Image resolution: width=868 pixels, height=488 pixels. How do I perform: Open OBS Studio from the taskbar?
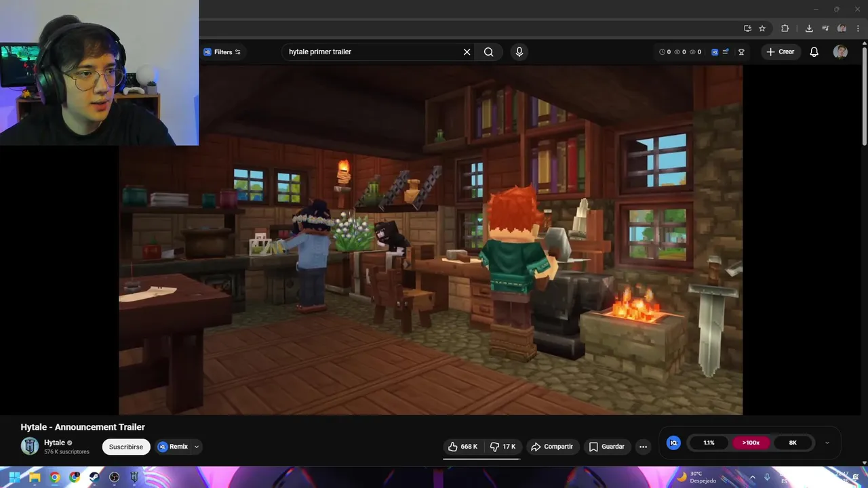114,477
